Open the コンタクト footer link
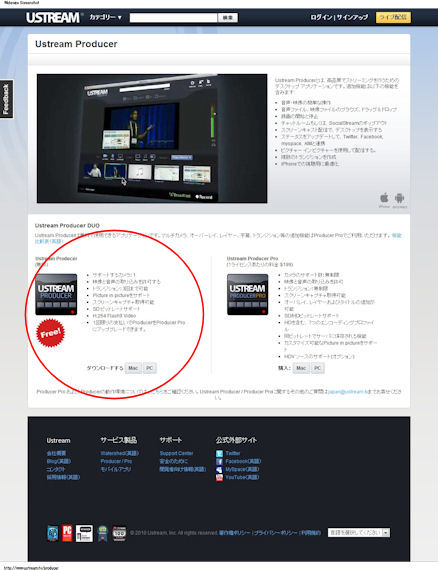The width and height of the screenshot is (438, 570). [56, 469]
